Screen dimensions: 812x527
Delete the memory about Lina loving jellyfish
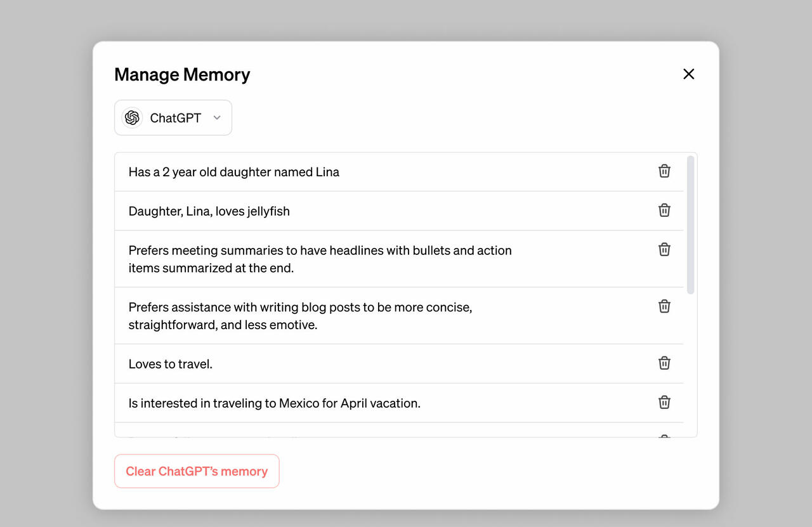(664, 211)
